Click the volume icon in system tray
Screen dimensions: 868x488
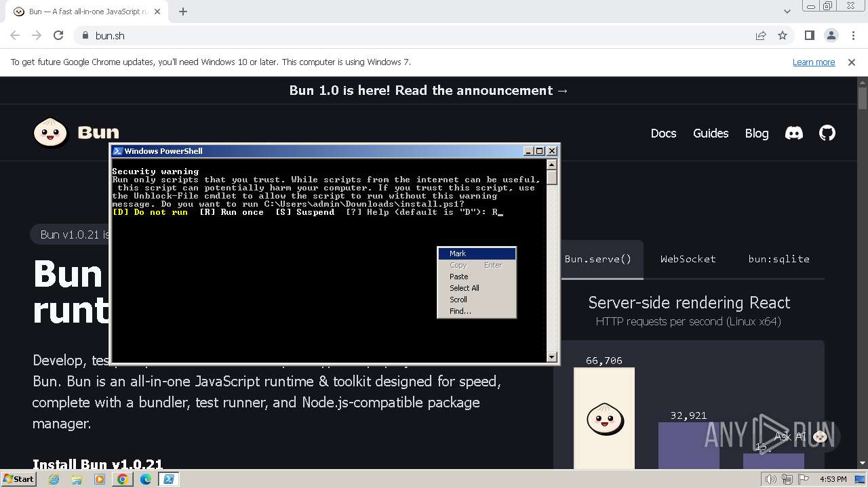click(772, 479)
